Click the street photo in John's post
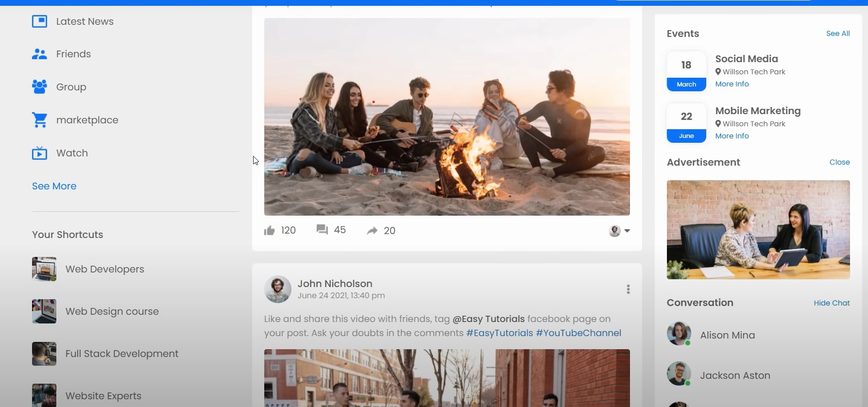This screenshot has width=868, height=407. coord(447,378)
